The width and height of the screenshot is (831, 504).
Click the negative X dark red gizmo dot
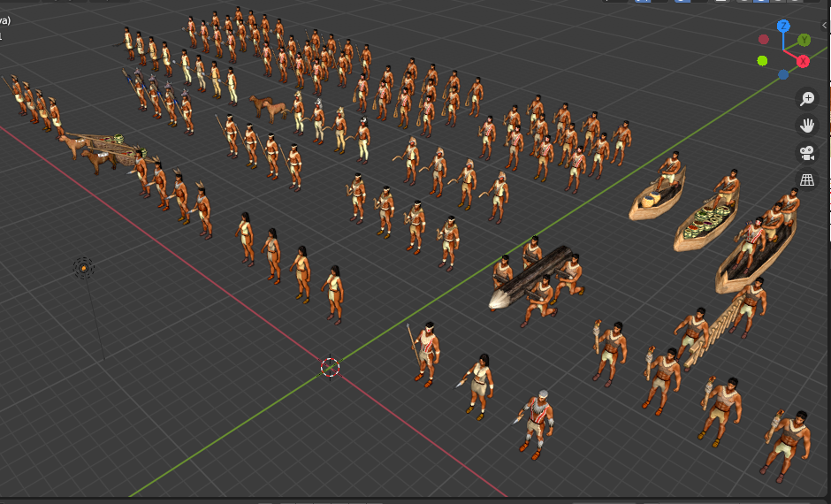click(x=763, y=39)
